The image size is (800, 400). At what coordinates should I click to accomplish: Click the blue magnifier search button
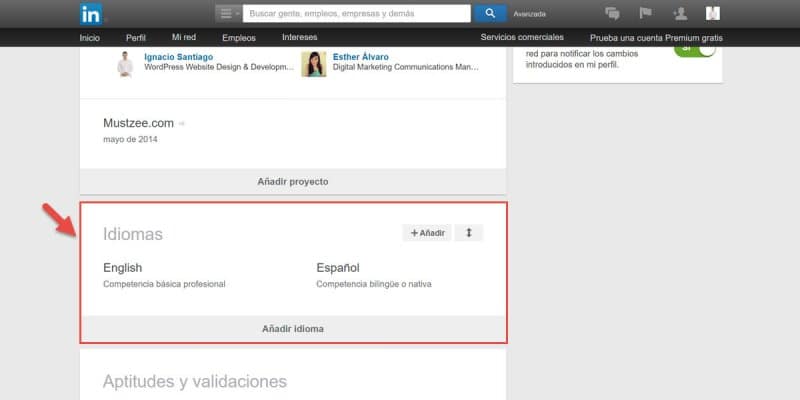490,14
